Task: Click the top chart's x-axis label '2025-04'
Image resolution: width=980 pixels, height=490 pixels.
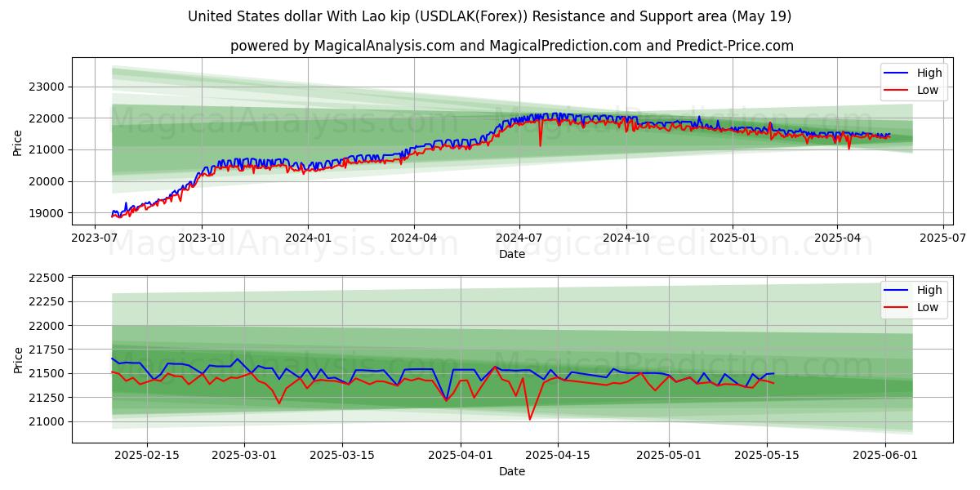Action: [837, 240]
